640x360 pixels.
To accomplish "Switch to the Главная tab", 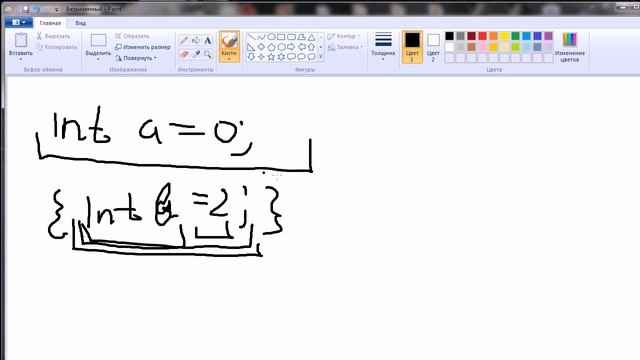I will coord(50,23).
